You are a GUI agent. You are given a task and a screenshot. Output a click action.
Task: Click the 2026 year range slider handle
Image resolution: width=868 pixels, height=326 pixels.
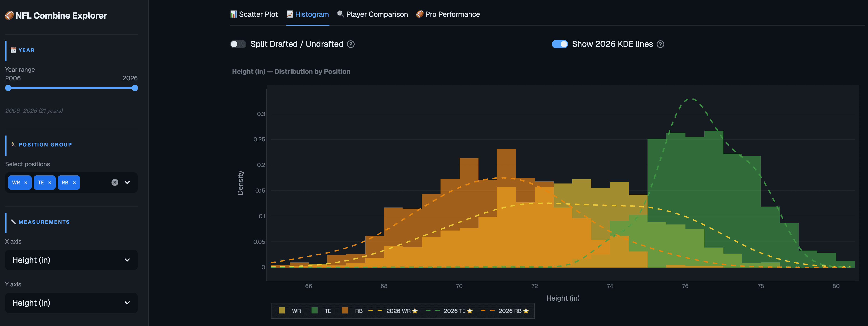click(135, 88)
